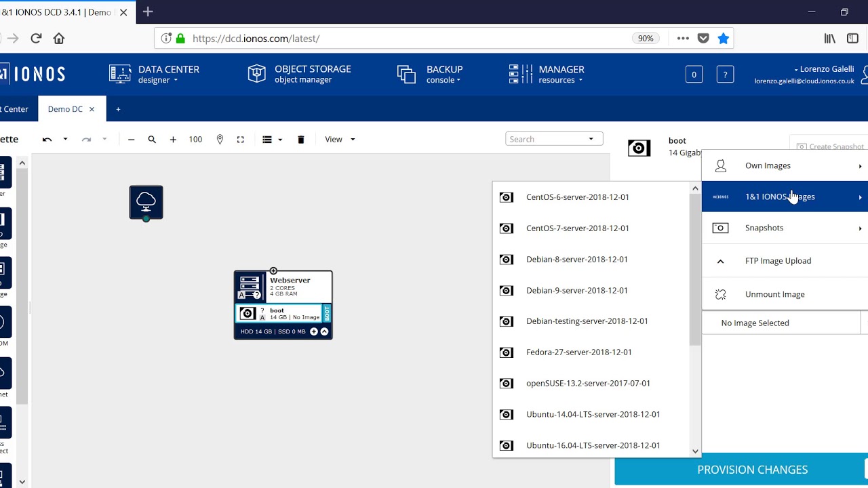
Task: Select the internet access cloud element
Action: [x=146, y=203]
